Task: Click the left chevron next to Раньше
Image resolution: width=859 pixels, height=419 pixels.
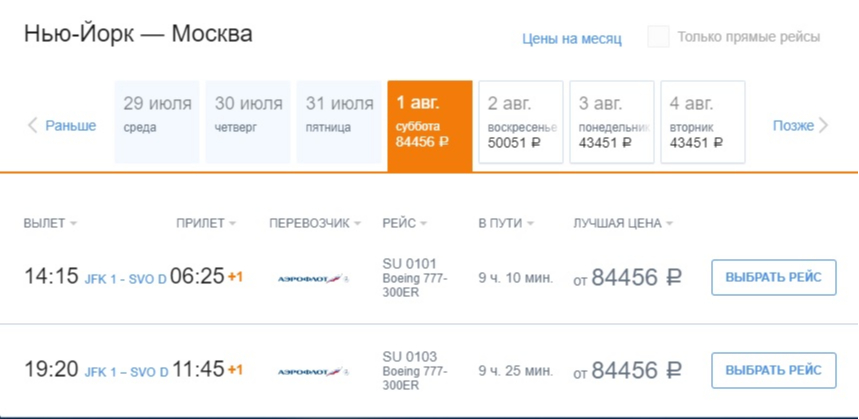Action: click(x=33, y=125)
